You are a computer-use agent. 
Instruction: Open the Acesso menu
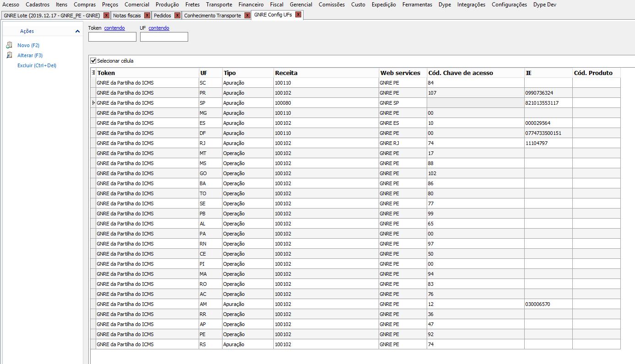click(11, 5)
